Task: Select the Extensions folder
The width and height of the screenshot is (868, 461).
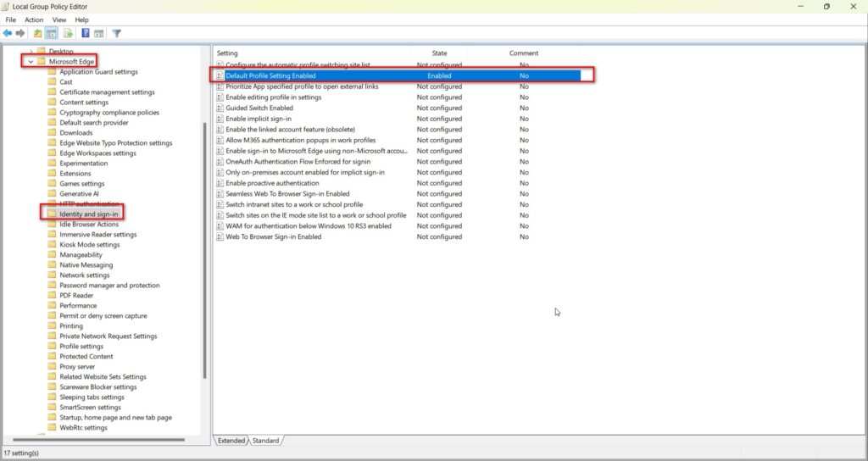Action: tap(75, 173)
